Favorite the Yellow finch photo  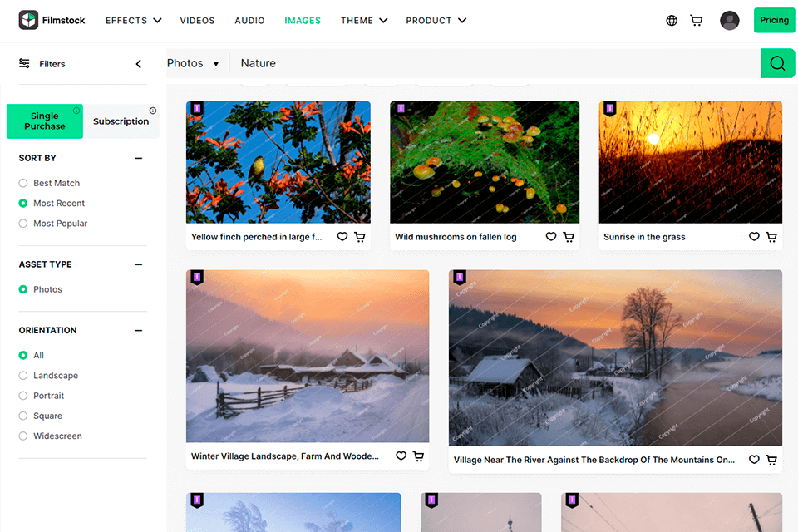point(342,237)
